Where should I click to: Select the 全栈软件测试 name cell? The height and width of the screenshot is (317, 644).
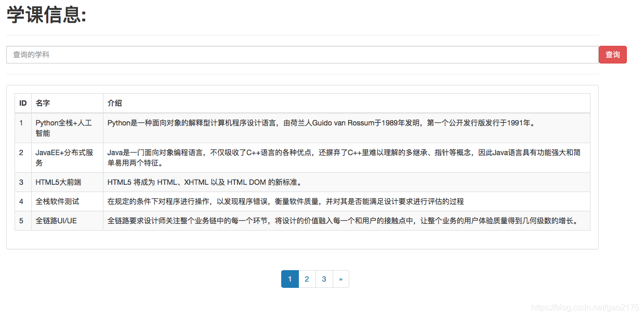click(x=67, y=201)
